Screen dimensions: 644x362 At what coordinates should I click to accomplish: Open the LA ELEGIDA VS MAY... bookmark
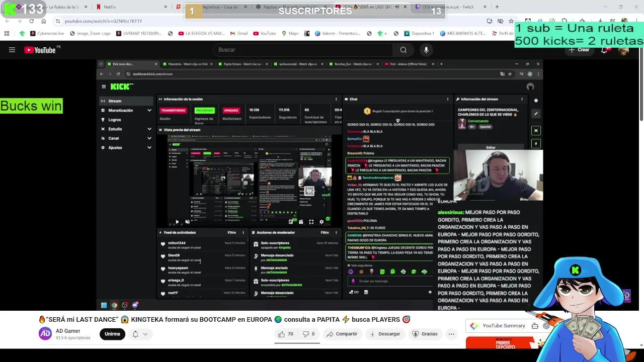pos(201,34)
